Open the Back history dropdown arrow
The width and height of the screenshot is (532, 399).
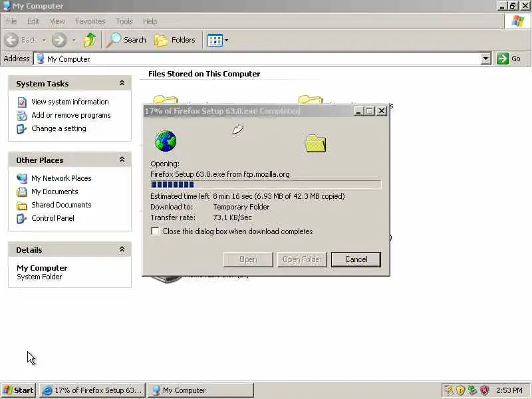[45, 40]
